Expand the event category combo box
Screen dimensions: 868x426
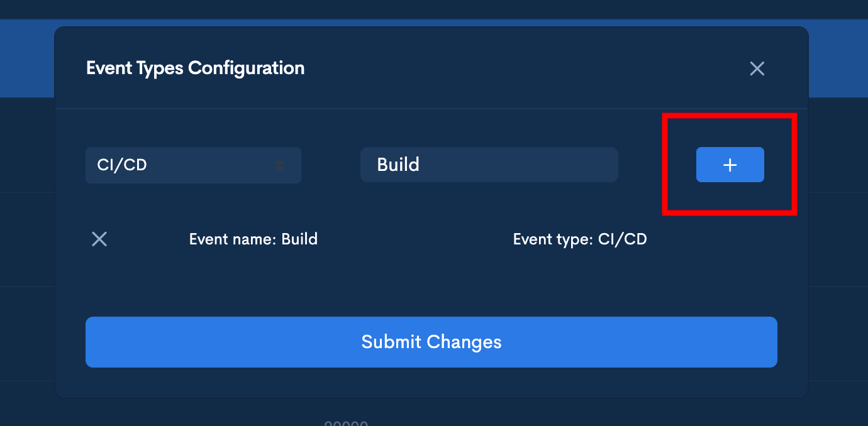click(193, 165)
